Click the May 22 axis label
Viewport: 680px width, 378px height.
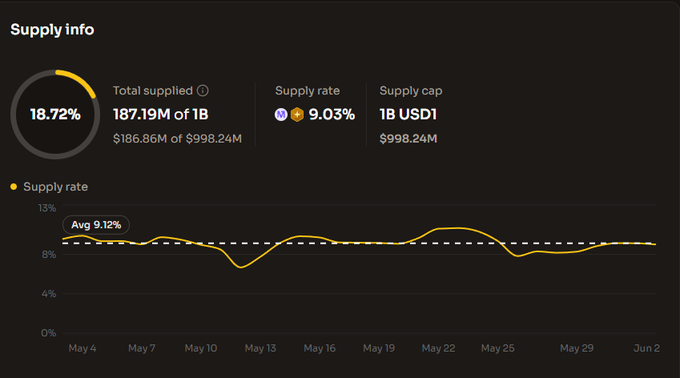pos(438,348)
